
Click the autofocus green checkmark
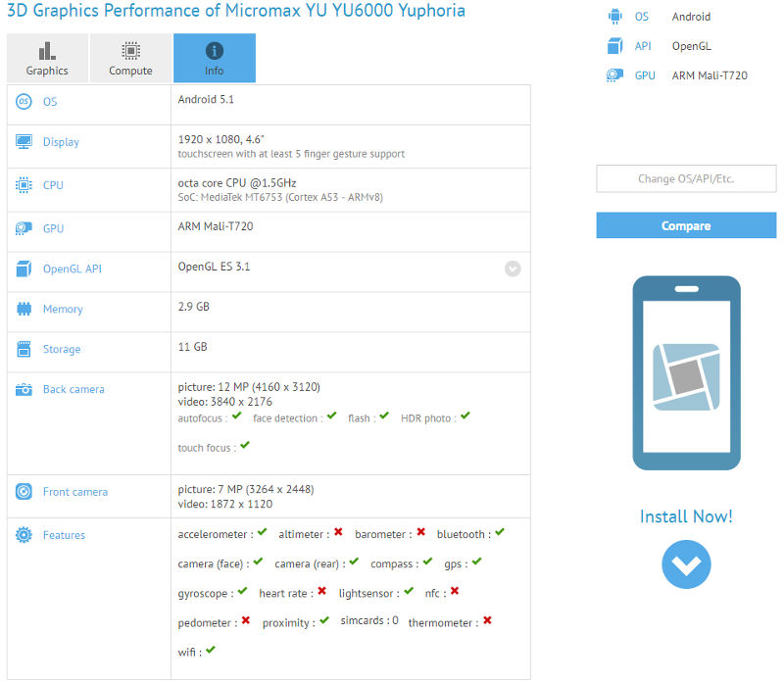click(237, 416)
